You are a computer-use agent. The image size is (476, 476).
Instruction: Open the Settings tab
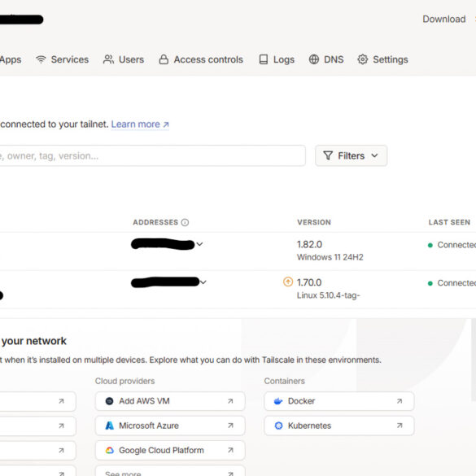(382, 59)
